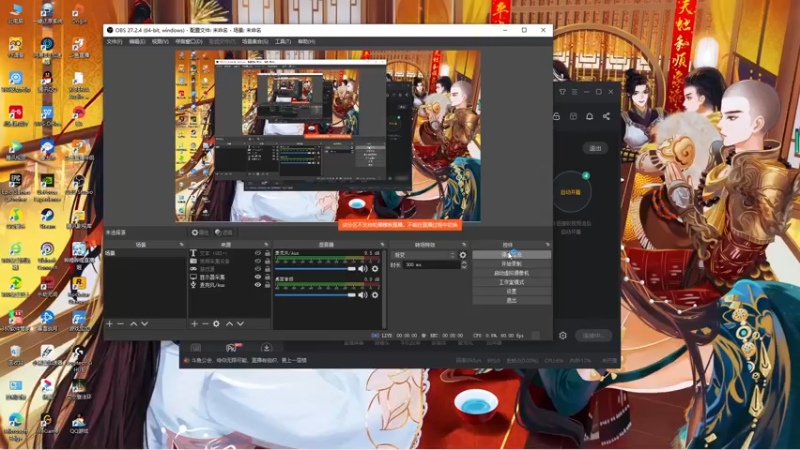The width and height of the screenshot is (800, 450).
Task: Click the filter funnel icon in the Douyu title bar
Action: 562,92
